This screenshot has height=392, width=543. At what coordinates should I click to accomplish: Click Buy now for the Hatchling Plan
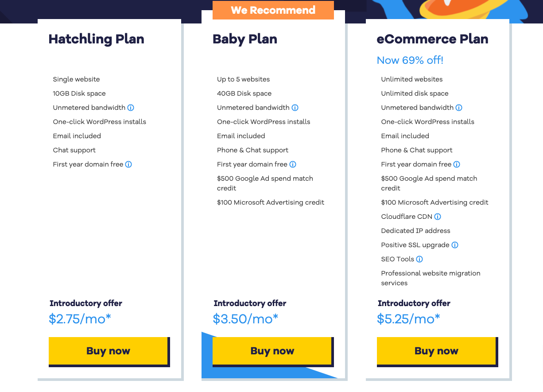(108, 351)
